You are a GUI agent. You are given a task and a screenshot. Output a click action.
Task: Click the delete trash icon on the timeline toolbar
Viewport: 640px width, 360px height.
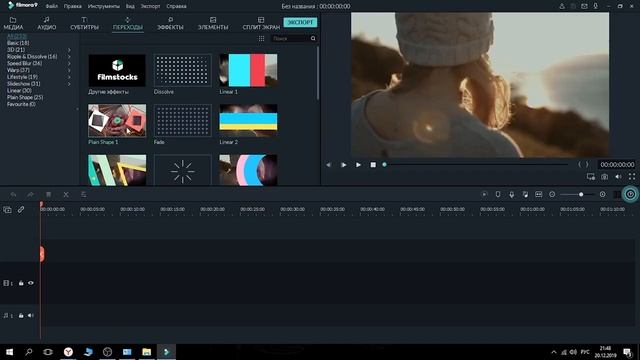coord(48,195)
